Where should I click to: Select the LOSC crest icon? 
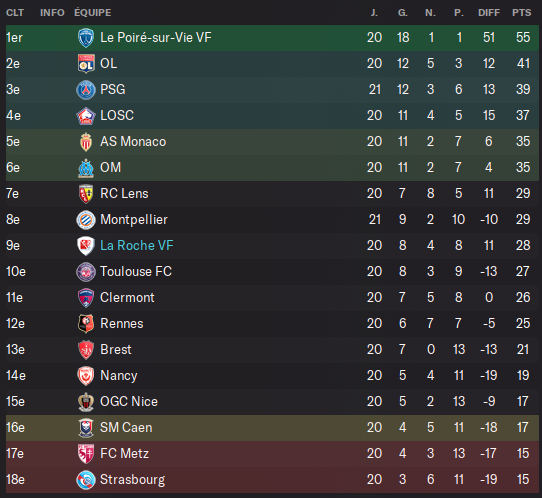[86, 116]
